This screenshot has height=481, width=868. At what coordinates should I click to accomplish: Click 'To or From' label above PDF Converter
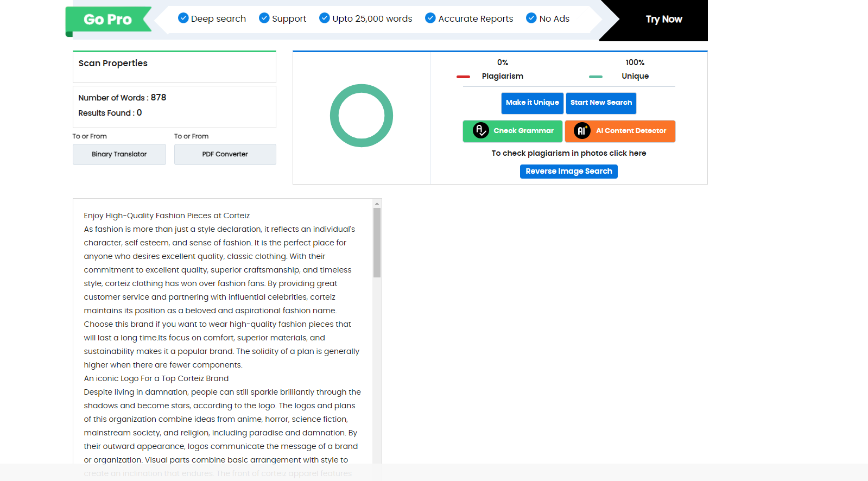[x=191, y=136]
